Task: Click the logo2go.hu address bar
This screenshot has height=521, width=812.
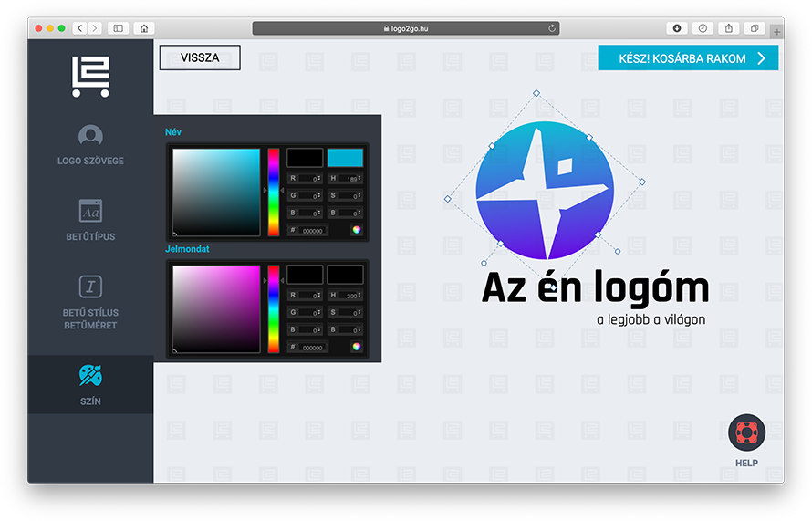Action: click(x=406, y=28)
